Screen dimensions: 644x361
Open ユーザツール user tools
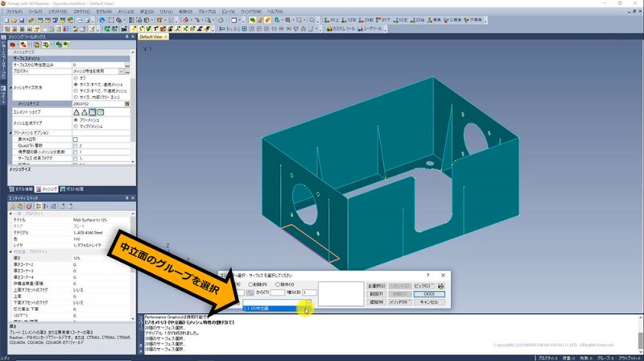point(370,29)
